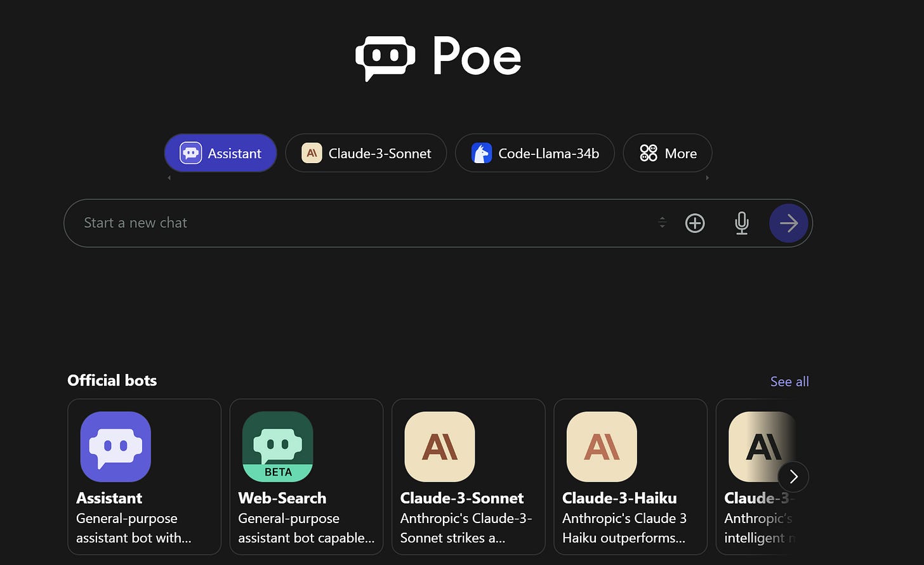The image size is (924, 565).
Task: Open the See all official bots link
Action: [789, 382]
